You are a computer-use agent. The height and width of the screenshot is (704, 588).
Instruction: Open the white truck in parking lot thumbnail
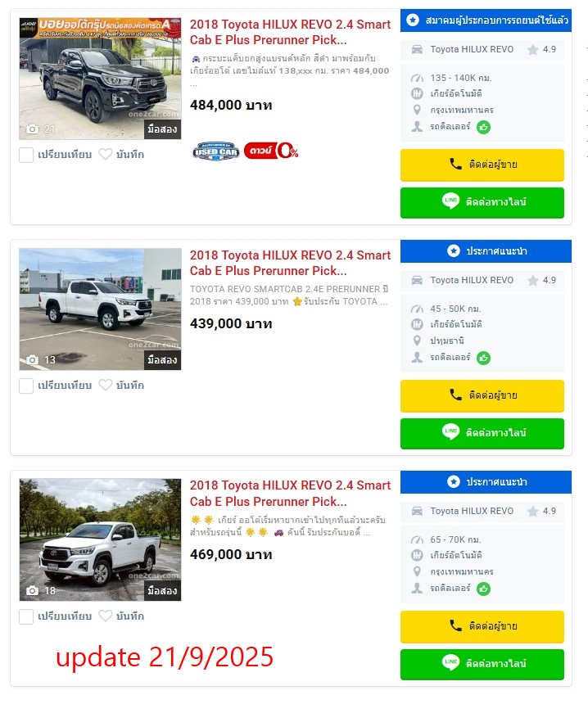pyautogui.click(x=100, y=309)
